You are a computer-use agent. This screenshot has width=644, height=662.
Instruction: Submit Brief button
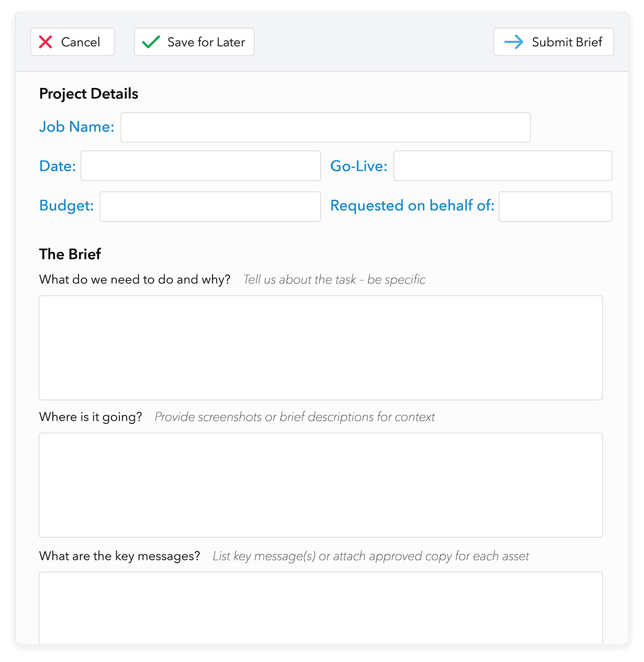coord(554,42)
